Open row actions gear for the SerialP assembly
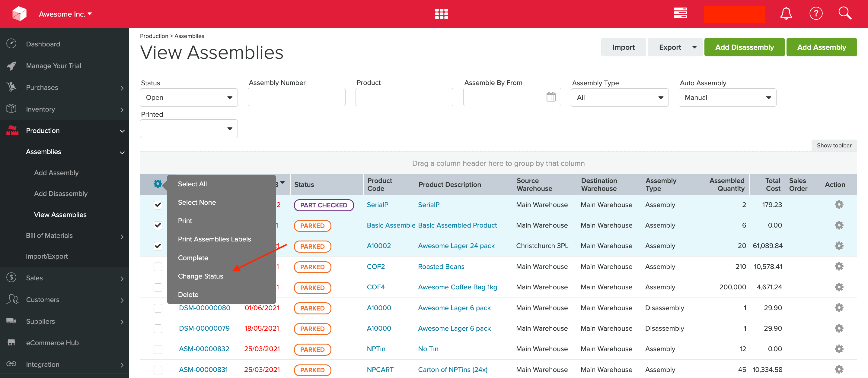Viewport: 868px width, 378px height. tap(839, 204)
